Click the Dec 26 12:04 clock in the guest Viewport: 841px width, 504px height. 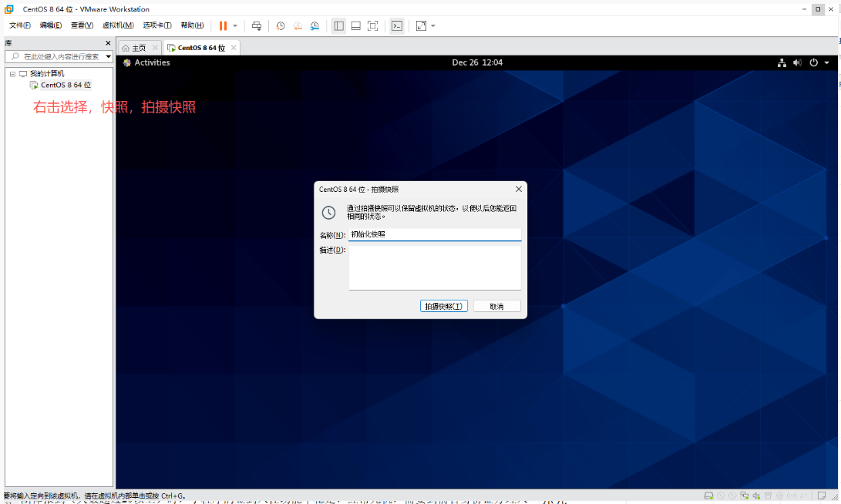[477, 62]
